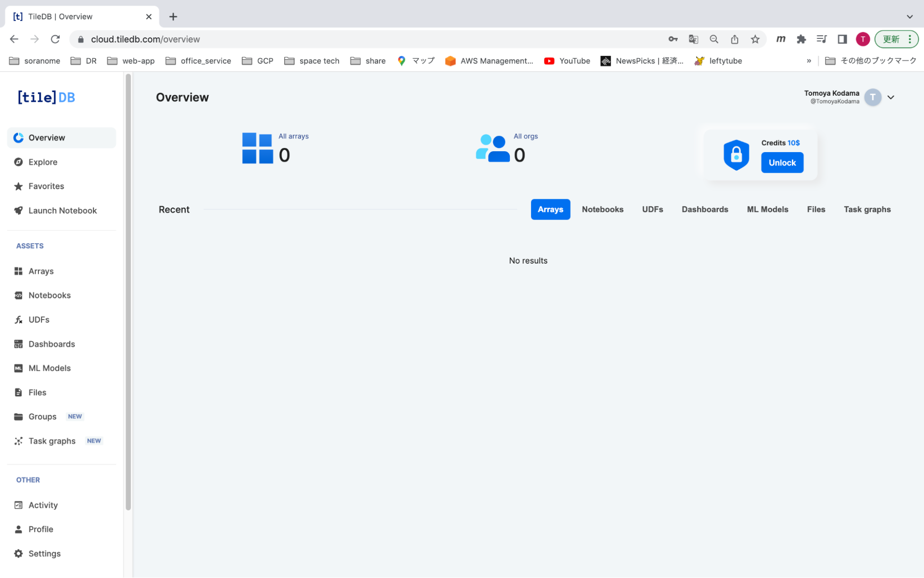This screenshot has width=924, height=578.
Task: Show more bookmarks with double chevron
Action: (809, 61)
